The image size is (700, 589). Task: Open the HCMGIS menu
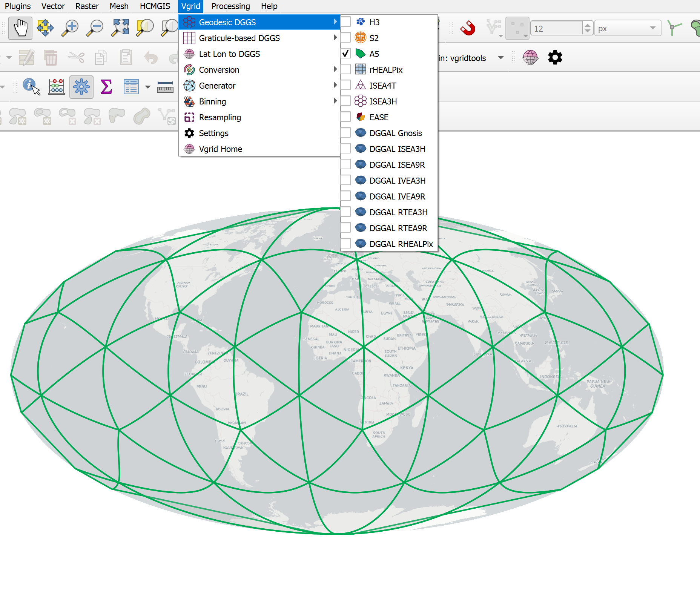pyautogui.click(x=155, y=6)
